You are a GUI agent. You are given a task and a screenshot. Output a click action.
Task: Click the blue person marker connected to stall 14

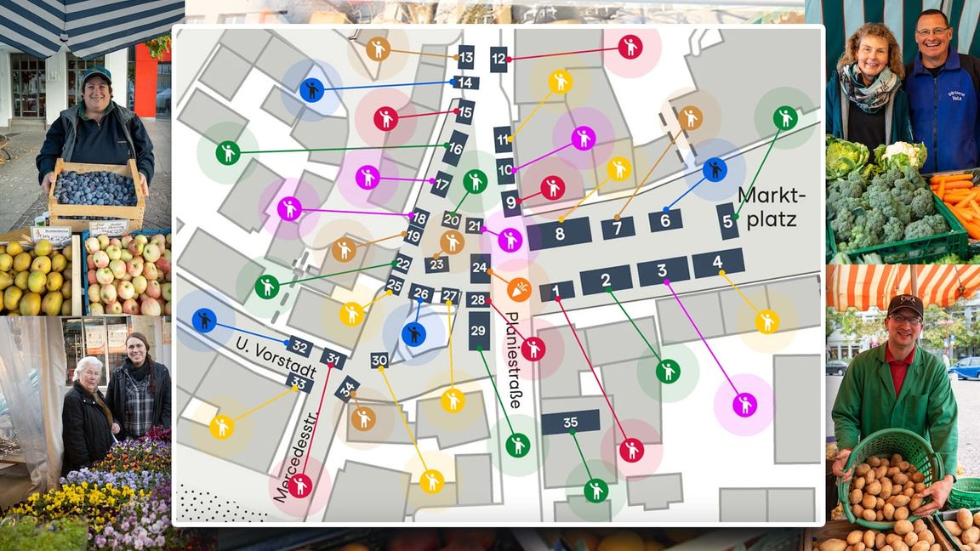[311, 89]
